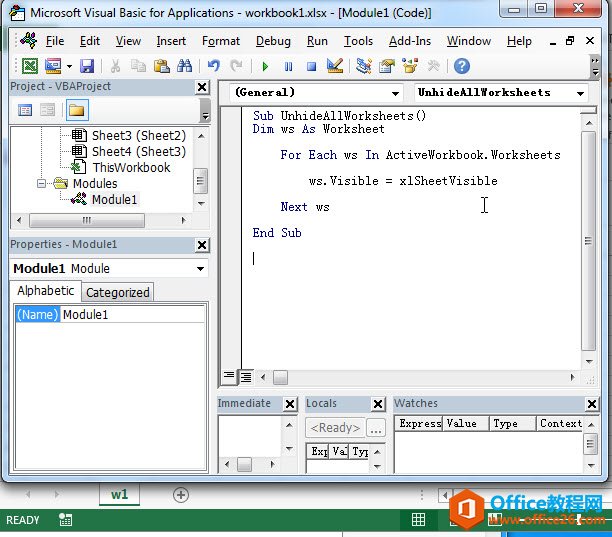
Task: Toggle Folders icon in Project pane
Action: pyautogui.click(x=77, y=110)
